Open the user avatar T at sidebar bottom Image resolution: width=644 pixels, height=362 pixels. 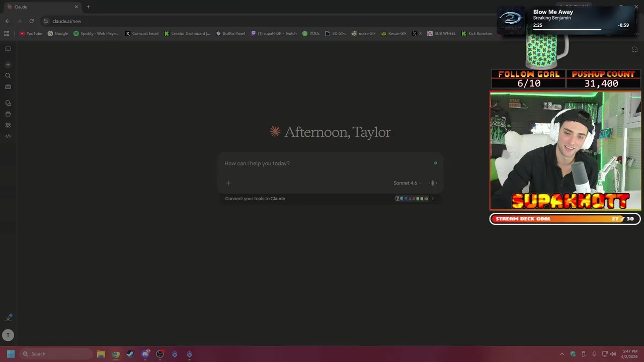click(x=8, y=335)
